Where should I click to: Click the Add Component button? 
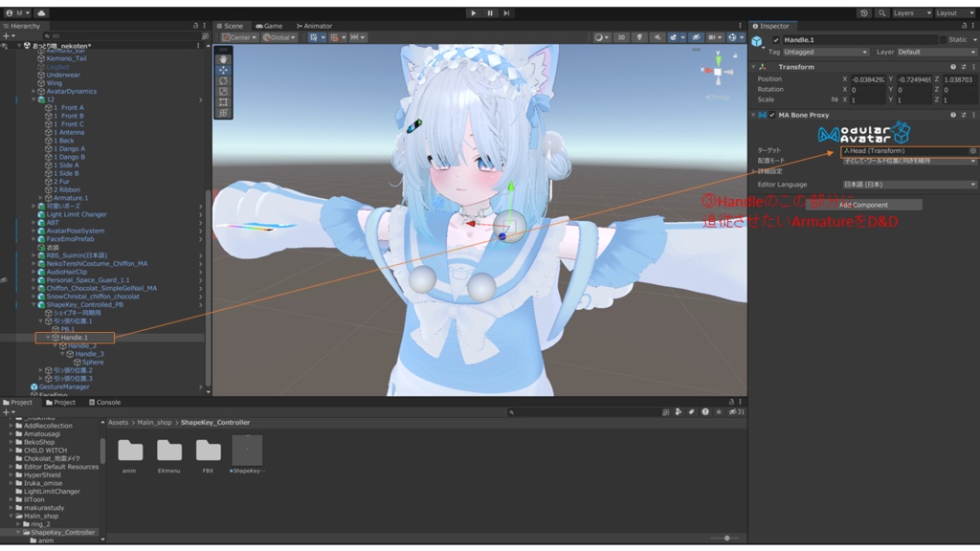[x=863, y=205]
